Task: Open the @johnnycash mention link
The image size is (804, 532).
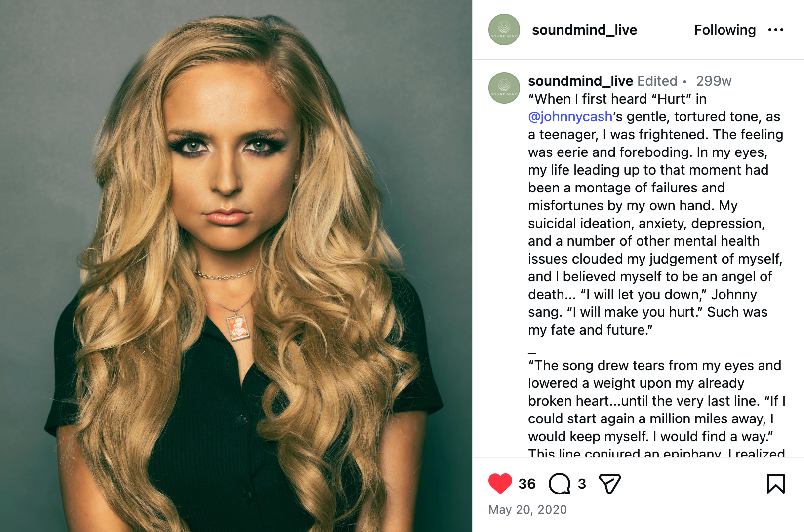Action: click(570, 117)
